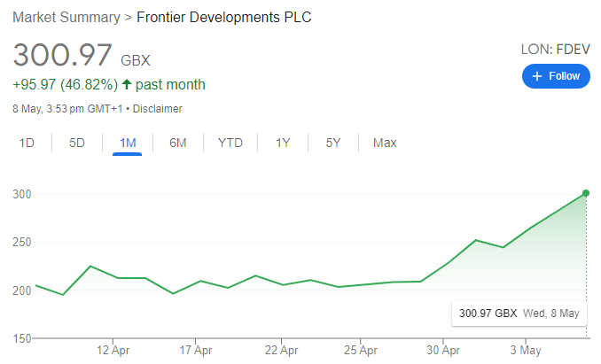Viewport: 601px width, 364px height.
Task: Select the 1M range tab
Action: coord(128,143)
